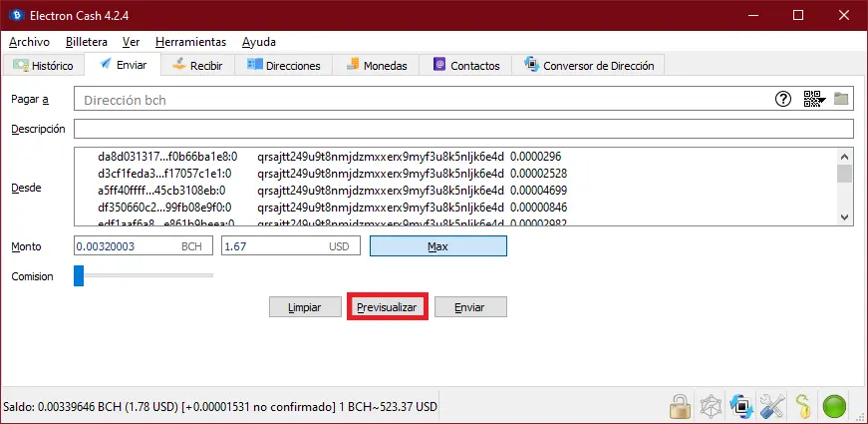Switch to the Histórico tab
Screen dimensions: 868x424
(44, 66)
